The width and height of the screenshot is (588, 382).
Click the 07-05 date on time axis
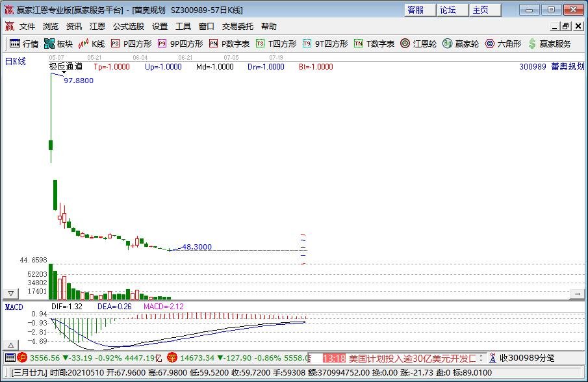(231, 57)
